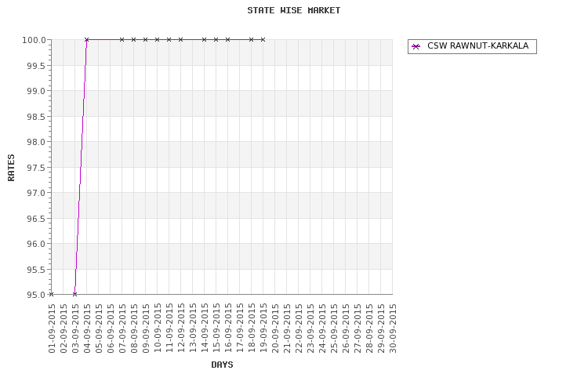588x392 pixels.
Task: Click the data marker on 18-09-2015
Action: pyautogui.click(x=251, y=39)
